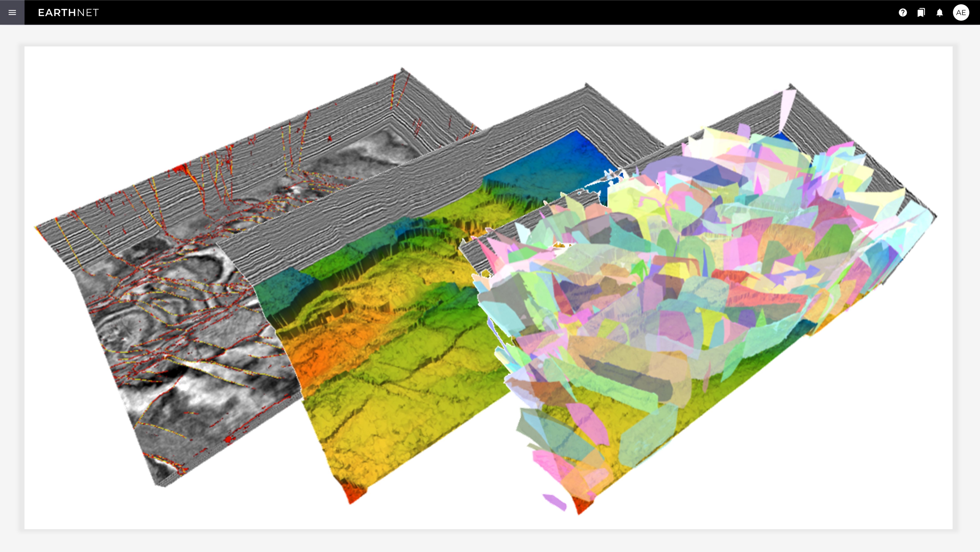Screen dimensions: 980x552
Task: Click the EARTHNET logo
Action: (x=68, y=12)
